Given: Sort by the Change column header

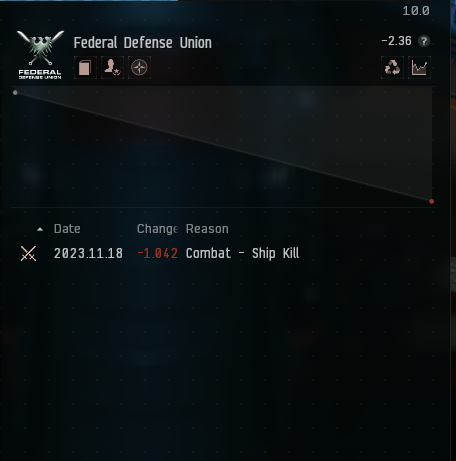Looking at the screenshot, I should (x=157, y=229).
